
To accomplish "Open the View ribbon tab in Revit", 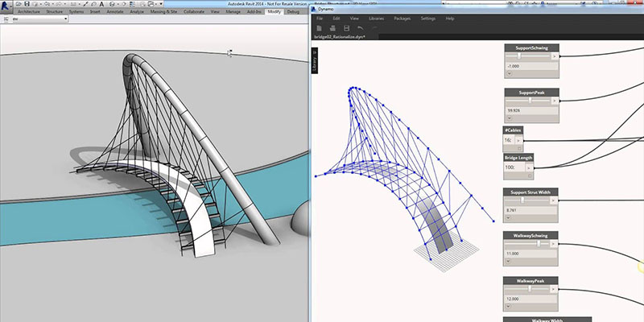I will pyautogui.click(x=215, y=12).
